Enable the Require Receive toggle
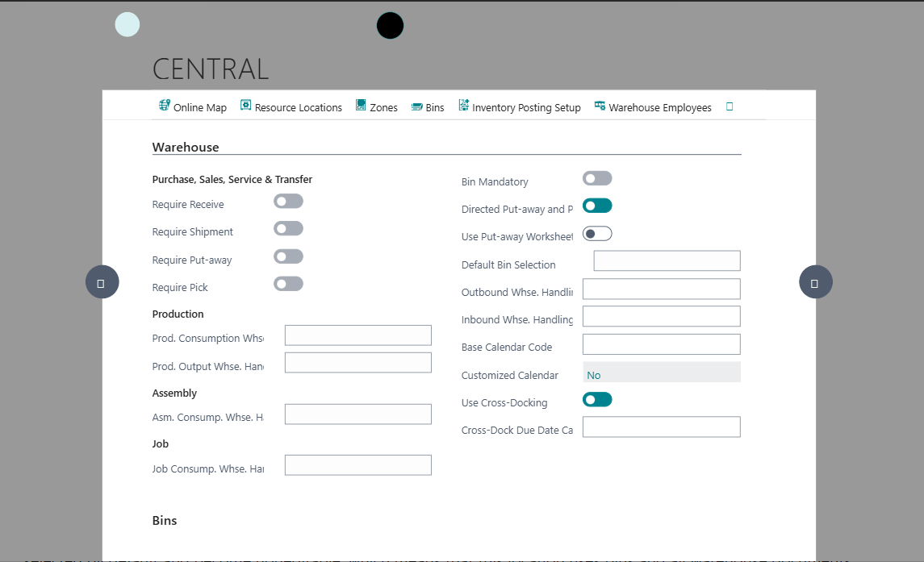This screenshot has height=562, width=924. [288, 202]
